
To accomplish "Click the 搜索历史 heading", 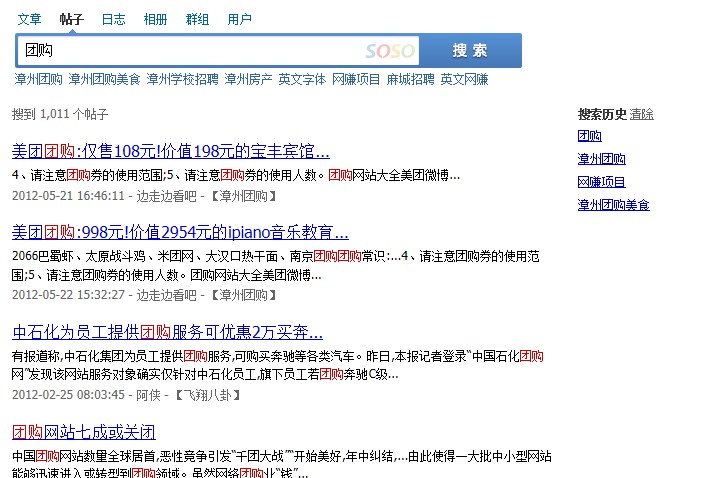I will pos(602,114).
